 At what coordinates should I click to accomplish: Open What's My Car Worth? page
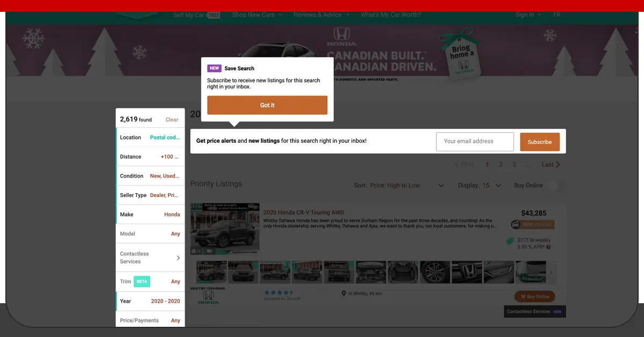(391, 15)
